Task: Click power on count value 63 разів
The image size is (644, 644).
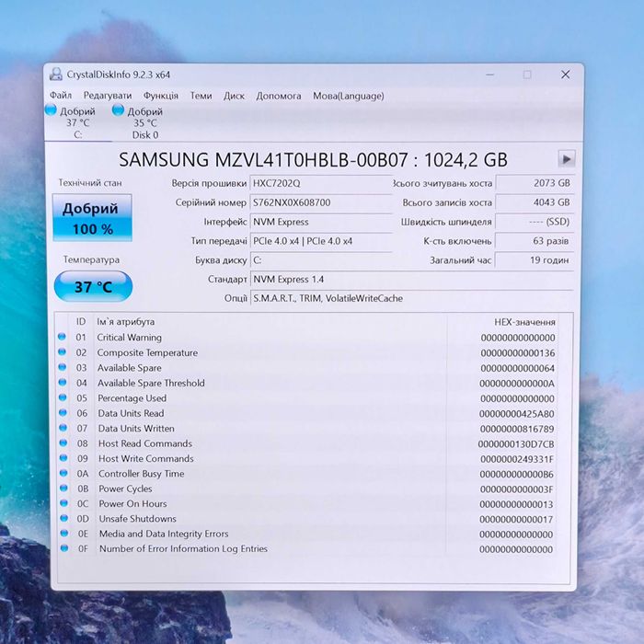Action: (535, 241)
